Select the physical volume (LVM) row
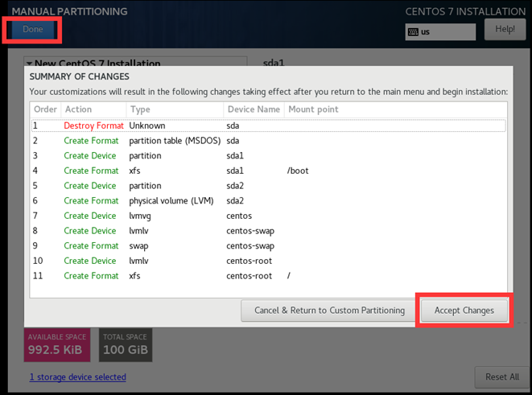 268,201
